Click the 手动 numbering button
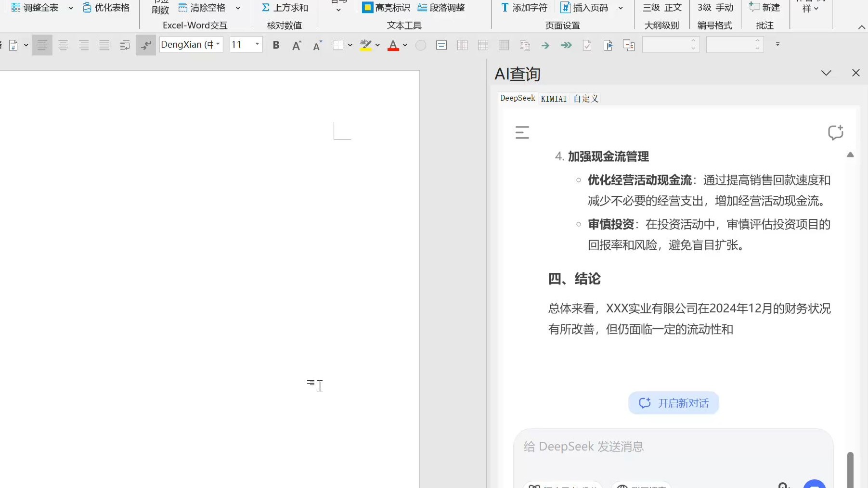Image resolution: width=868 pixels, height=488 pixels. (x=725, y=8)
